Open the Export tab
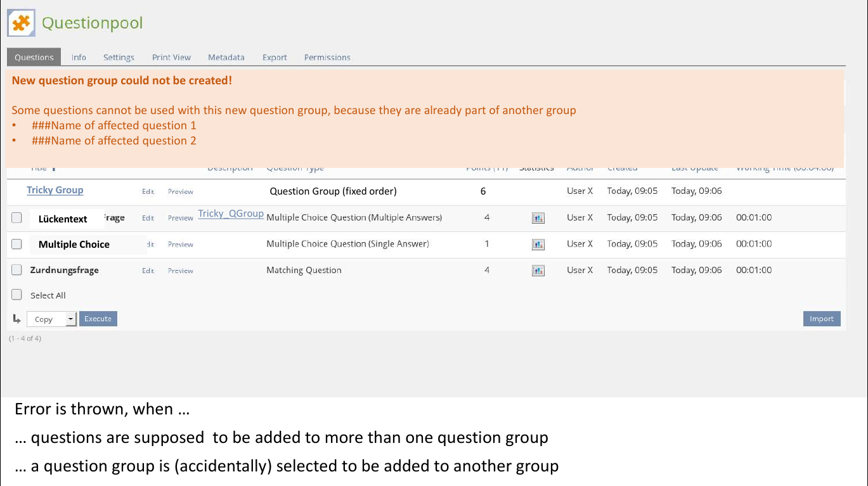Image resolution: width=868 pixels, height=486 pixels. [x=275, y=57]
